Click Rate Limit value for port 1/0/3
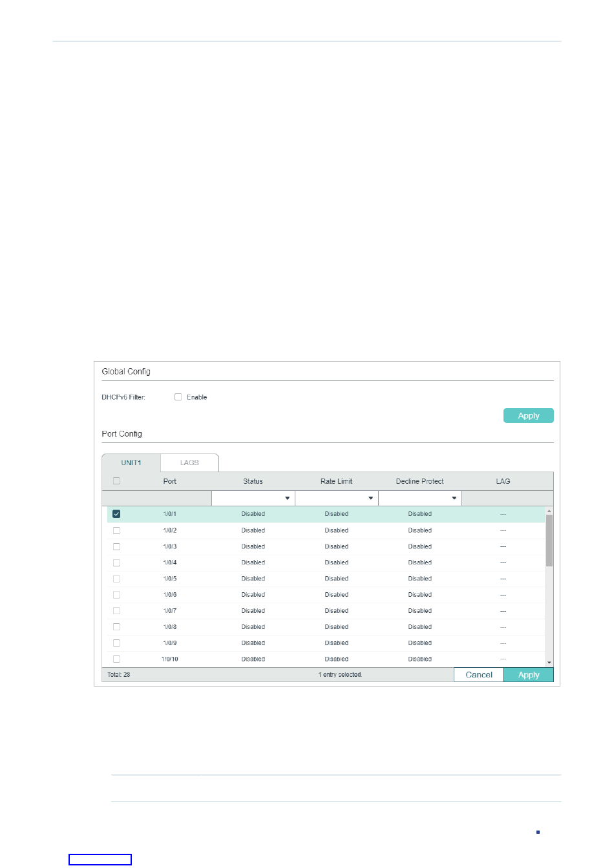Viewport: 614px width, 868px height. pyautogui.click(x=336, y=546)
